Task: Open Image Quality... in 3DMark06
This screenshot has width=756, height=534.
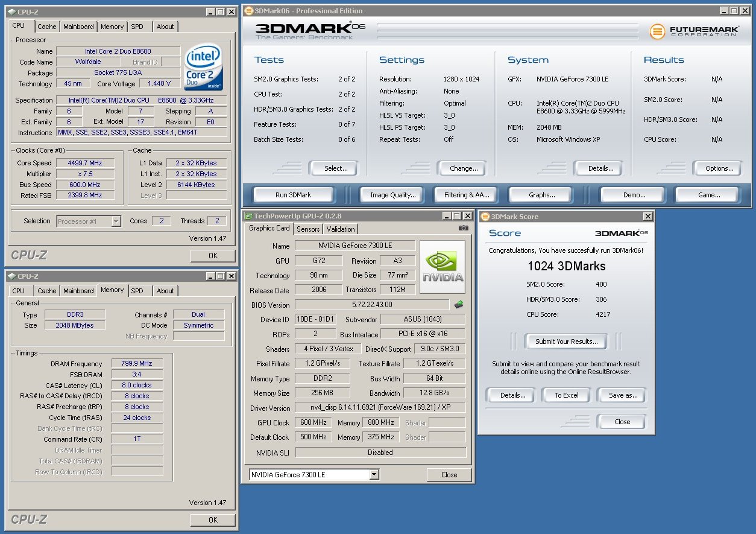Action: (393, 195)
